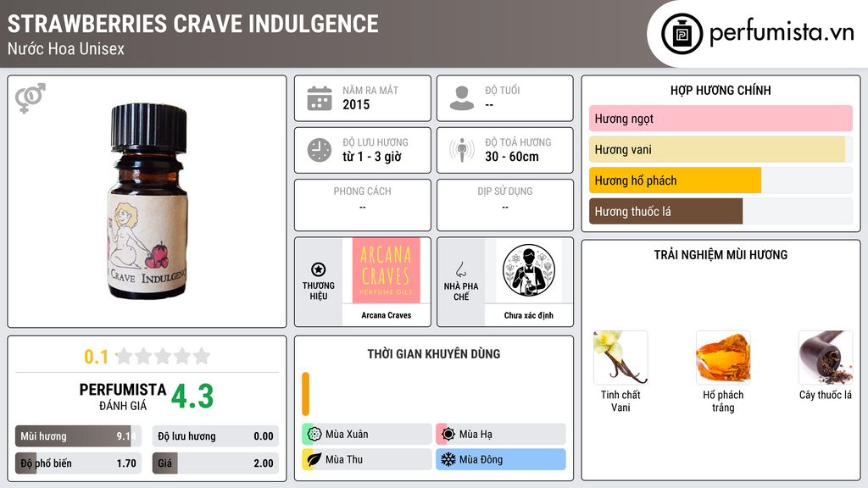Click the sillage icon beside Độ toả hương

[x=462, y=150]
